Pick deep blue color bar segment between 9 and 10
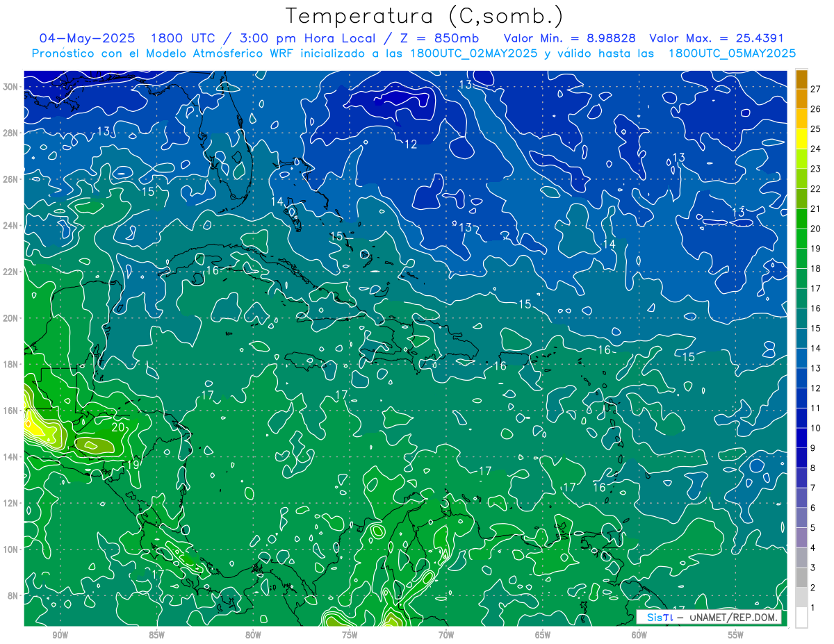The width and height of the screenshot is (834, 644). 801,438
